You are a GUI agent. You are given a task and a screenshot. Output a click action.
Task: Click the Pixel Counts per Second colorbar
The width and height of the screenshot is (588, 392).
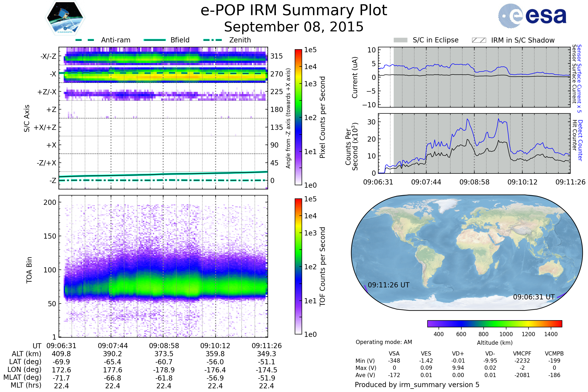coord(298,117)
